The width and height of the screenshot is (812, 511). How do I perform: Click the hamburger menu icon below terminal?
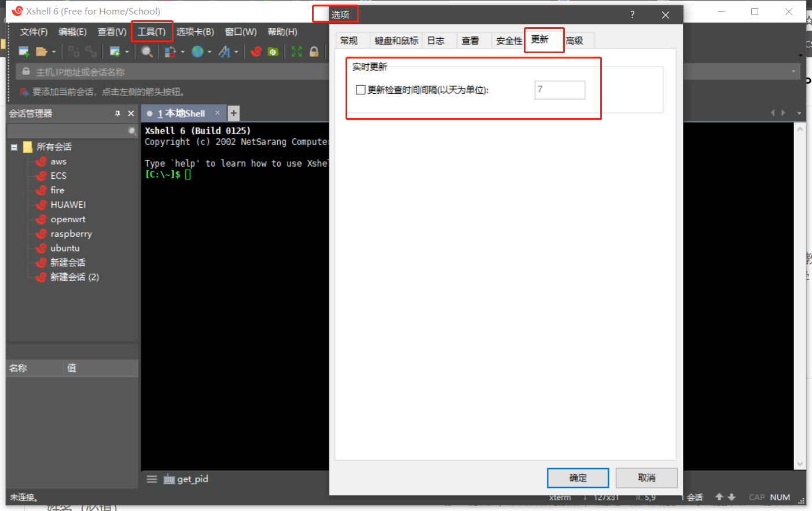click(x=152, y=479)
